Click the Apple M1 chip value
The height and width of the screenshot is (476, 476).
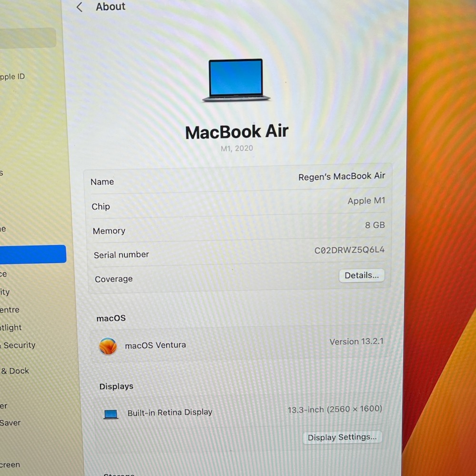coord(366,201)
